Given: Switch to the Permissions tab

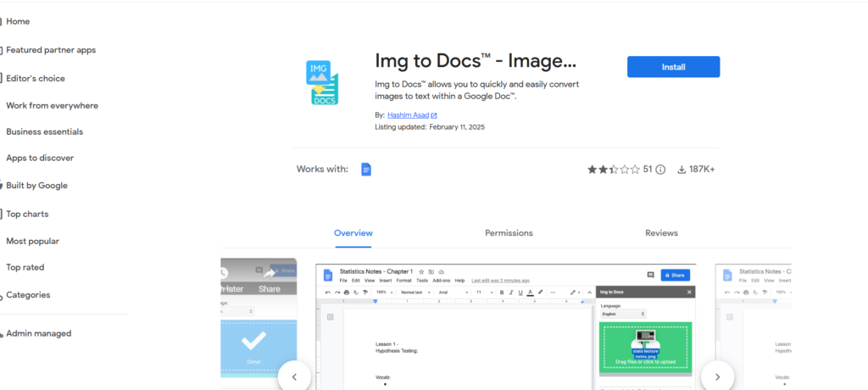Looking at the screenshot, I should coord(509,233).
